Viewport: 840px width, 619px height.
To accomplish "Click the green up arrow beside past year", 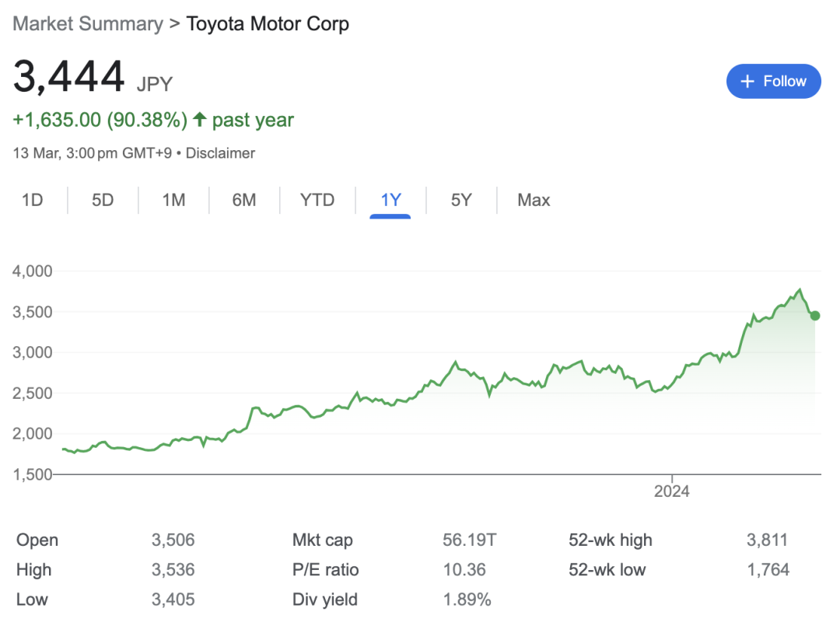I will tap(200, 120).
